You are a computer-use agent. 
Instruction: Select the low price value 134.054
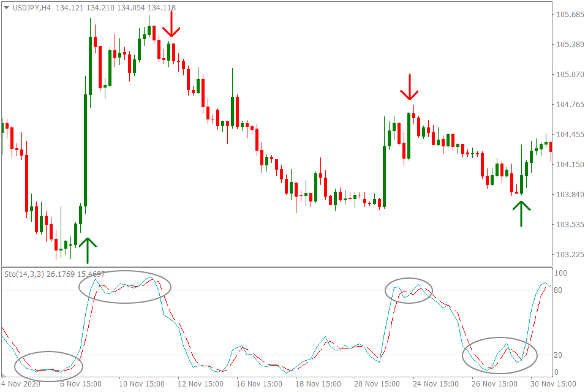pos(131,7)
